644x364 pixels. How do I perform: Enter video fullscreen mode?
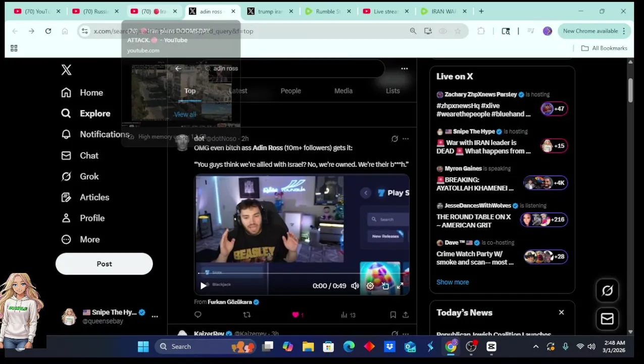point(400,286)
